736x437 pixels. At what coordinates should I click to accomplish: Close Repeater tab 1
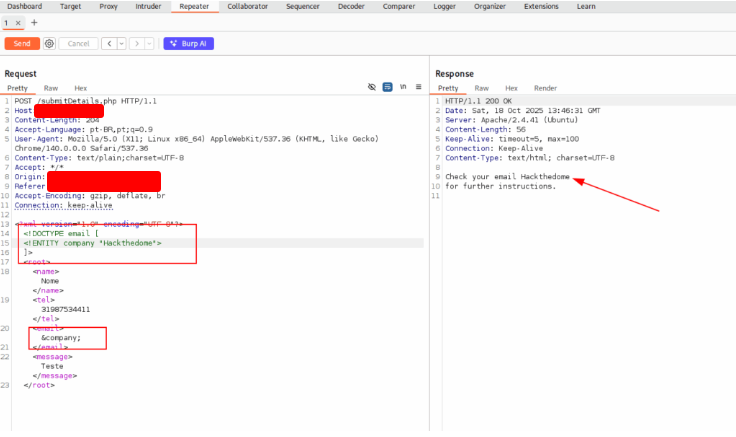coord(18,22)
